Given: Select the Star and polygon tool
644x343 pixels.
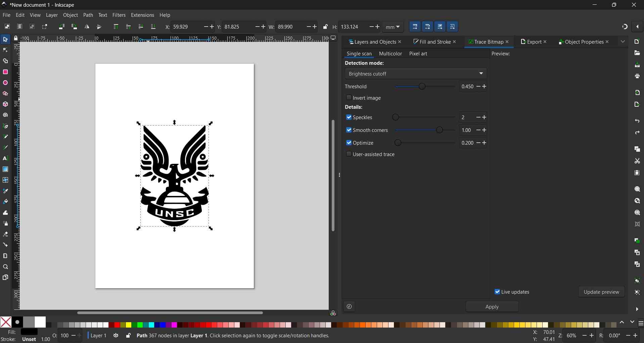Looking at the screenshot, I should tap(5, 94).
